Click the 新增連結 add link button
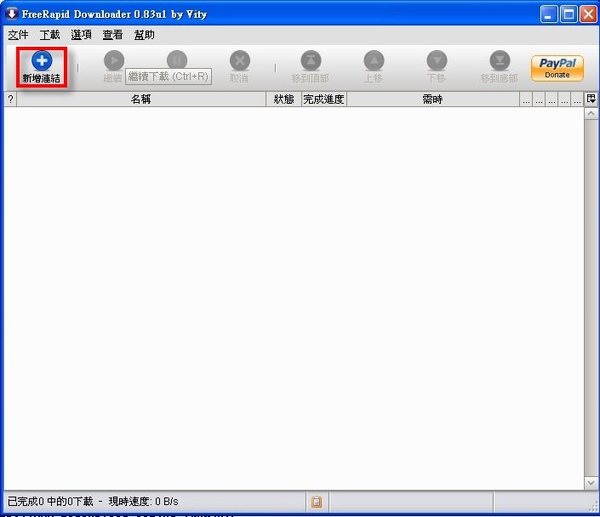The width and height of the screenshot is (600, 517). pos(41,67)
